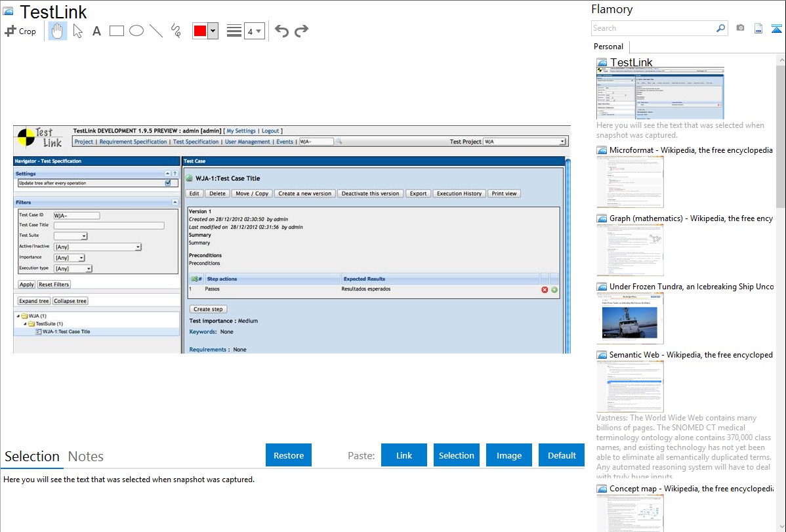
Task: Redo the last undone edit
Action: [301, 31]
